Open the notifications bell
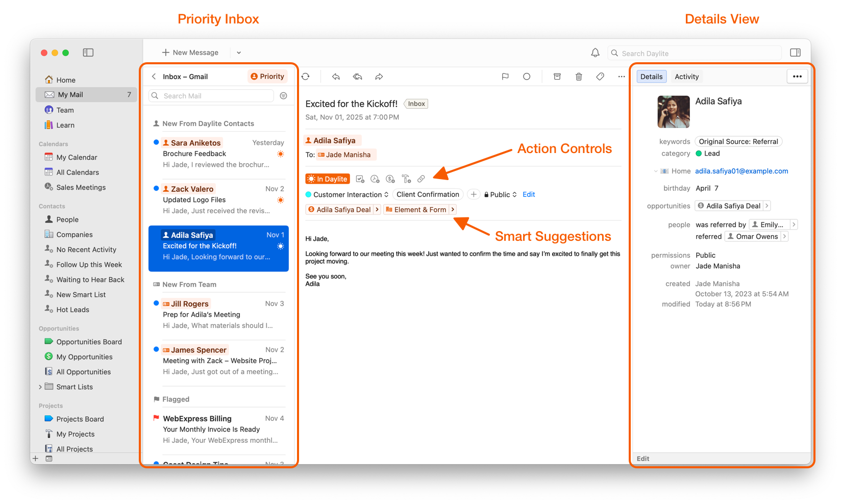Viewport: 841px width, 504px height. 595,53
